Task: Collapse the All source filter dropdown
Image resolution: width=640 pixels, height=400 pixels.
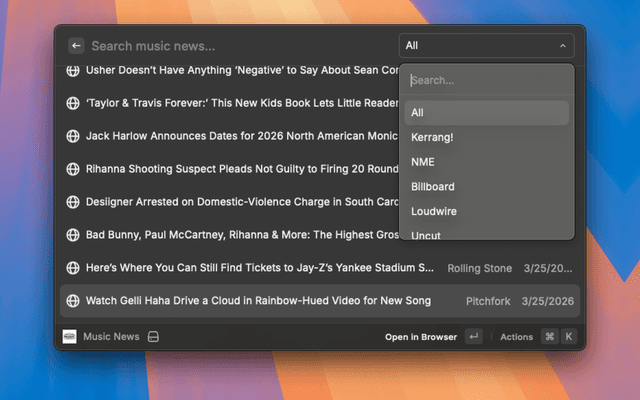Action: tap(487, 46)
